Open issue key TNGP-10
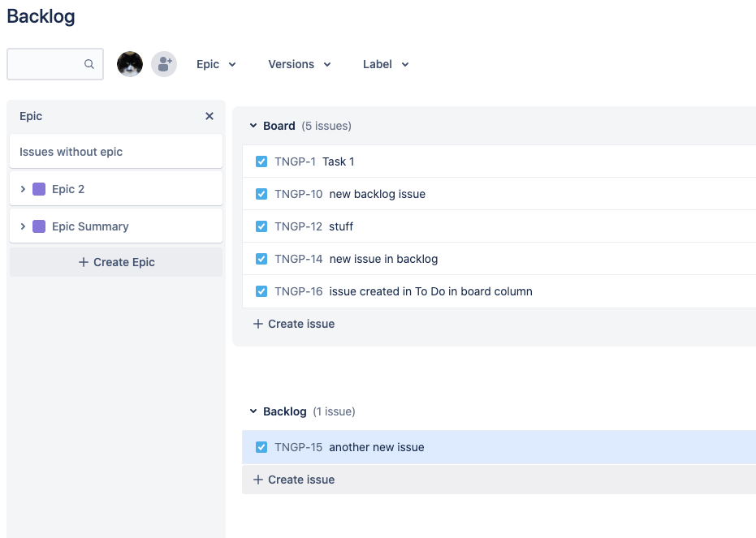The image size is (756, 538). point(299,194)
